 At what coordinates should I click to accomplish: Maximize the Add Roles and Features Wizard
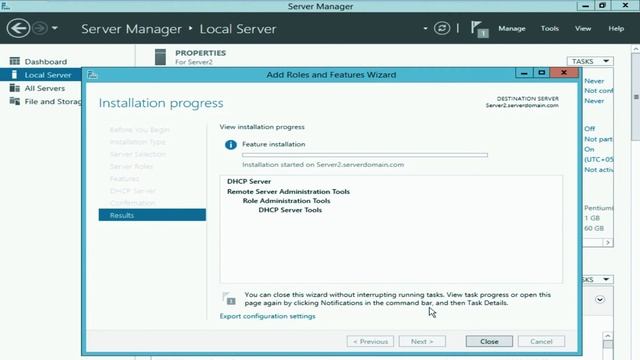point(542,73)
